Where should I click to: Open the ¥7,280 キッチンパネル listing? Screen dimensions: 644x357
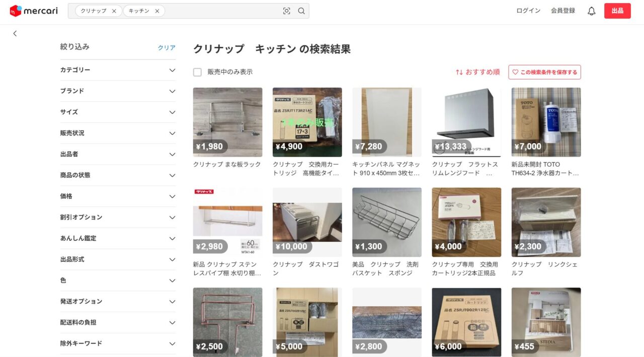coord(387,122)
